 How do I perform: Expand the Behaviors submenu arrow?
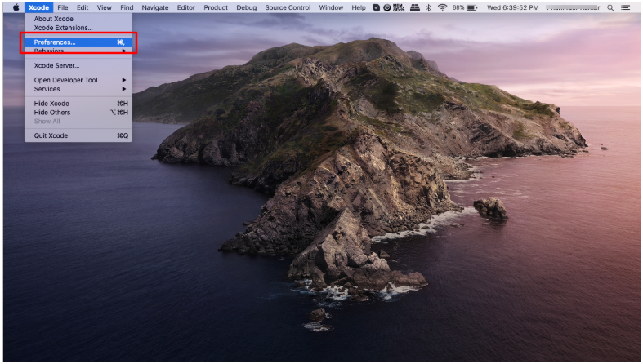pos(124,51)
